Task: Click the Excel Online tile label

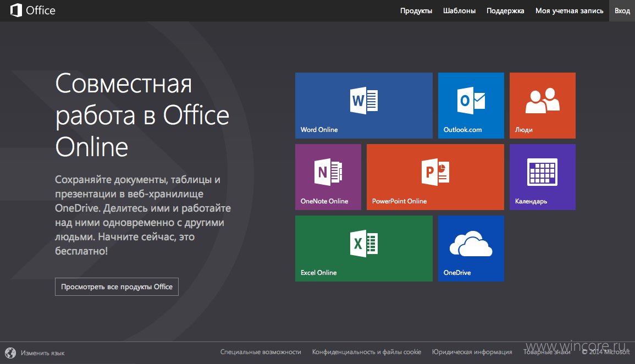Action: pyautogui.click(x=319, y=273)
